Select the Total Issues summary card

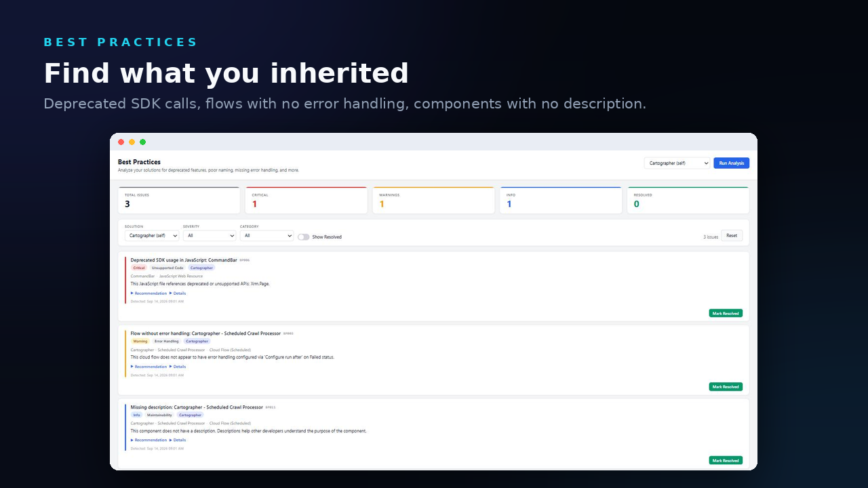[179, 201]
